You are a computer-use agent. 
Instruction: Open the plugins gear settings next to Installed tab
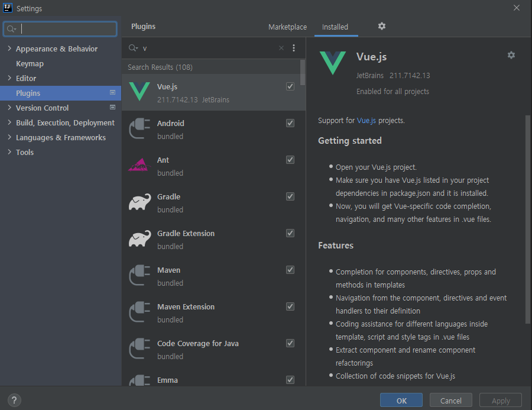click(x=382, y=26)
